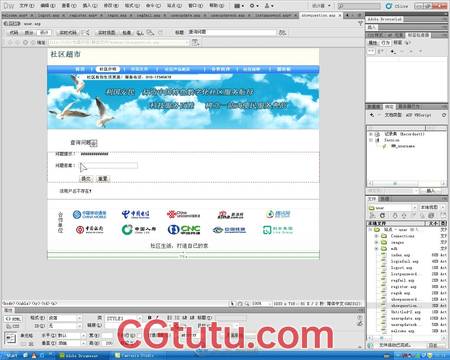Switch to the 代码 (Code) view button
The height and width of the screenshot is (360, 450).
(14, 33)
